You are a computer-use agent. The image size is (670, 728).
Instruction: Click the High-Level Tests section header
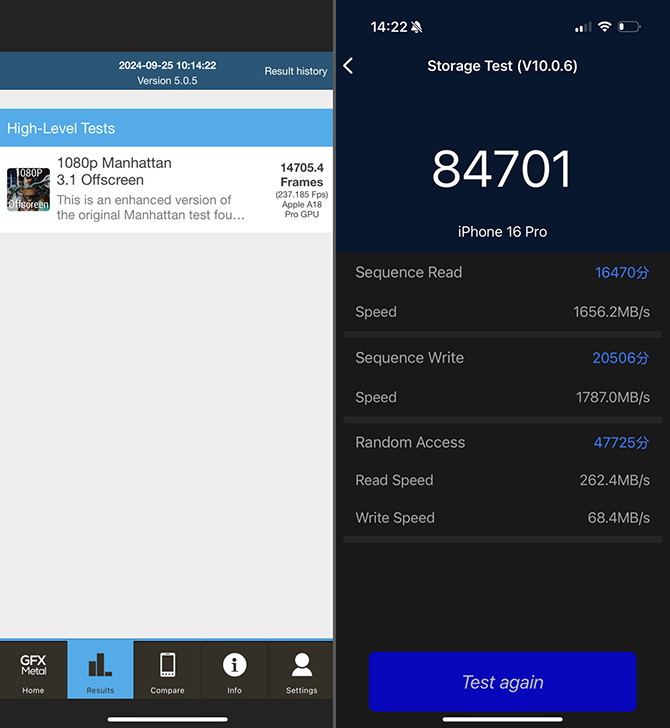click(x=166, y=128)
